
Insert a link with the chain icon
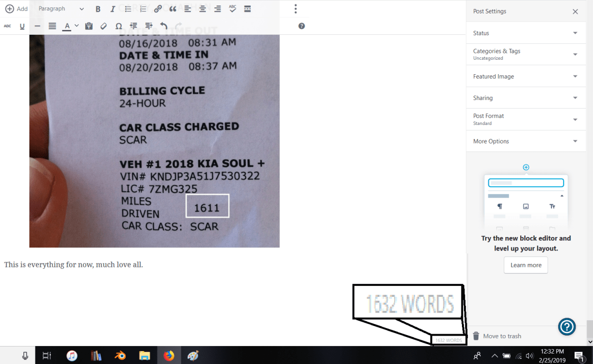coord(157,9)
